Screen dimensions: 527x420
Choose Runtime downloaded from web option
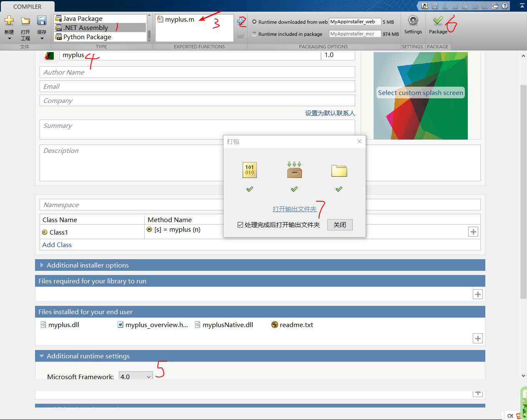[254, 22]
